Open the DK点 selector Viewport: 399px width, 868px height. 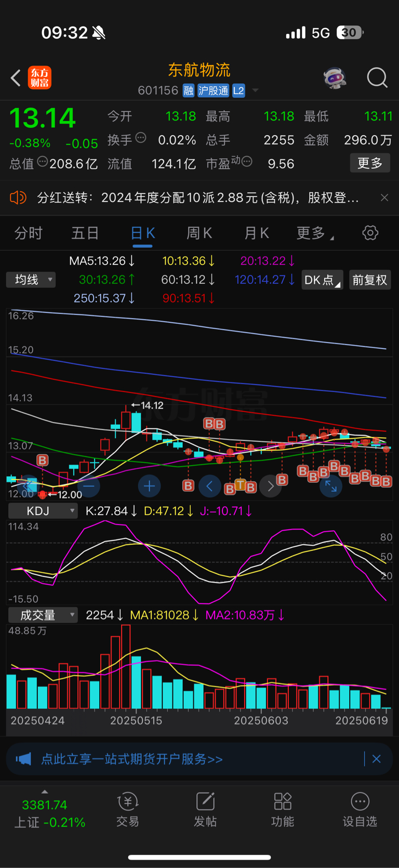tap(322, 280)
